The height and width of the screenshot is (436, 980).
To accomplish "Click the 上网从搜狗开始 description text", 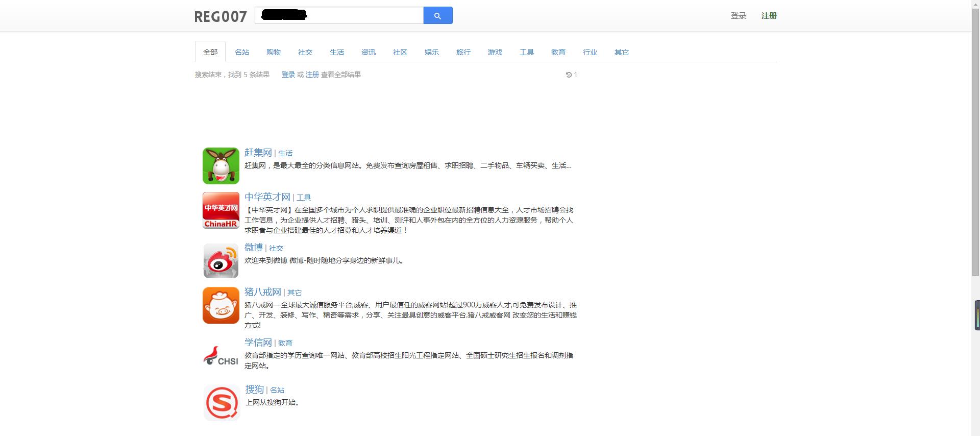I will (x=272, y=402).
